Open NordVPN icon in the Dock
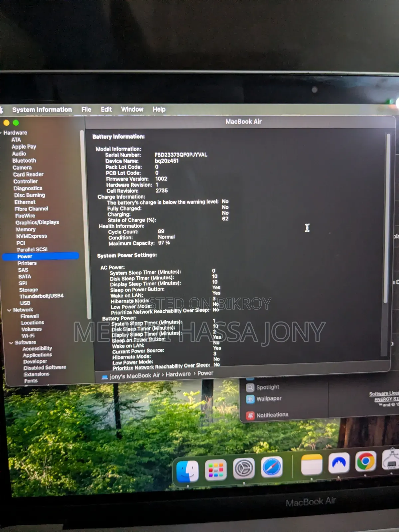Screen dimensions: 399x532 click(339, 463)
